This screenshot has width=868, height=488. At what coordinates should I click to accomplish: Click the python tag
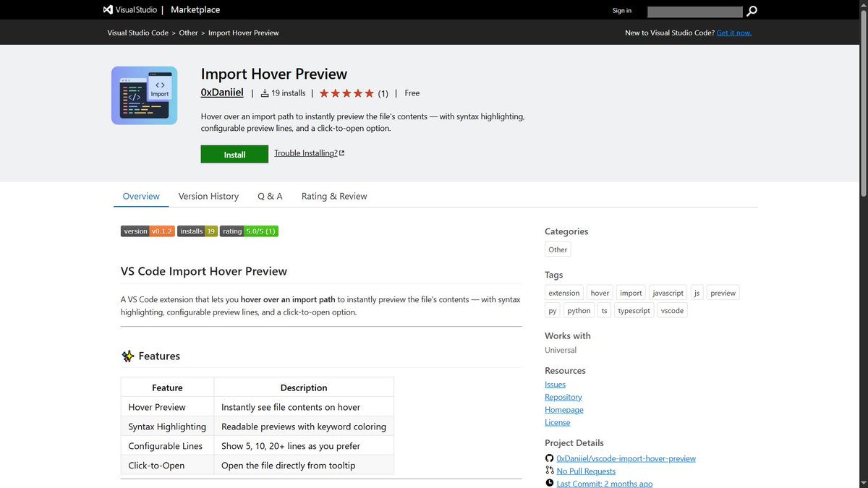pos(579,310)
